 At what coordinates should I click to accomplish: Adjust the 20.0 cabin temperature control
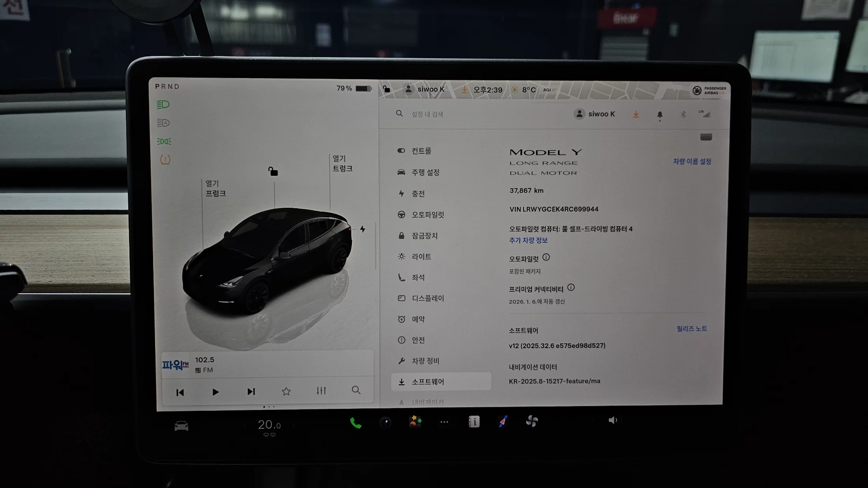point(269,425)
